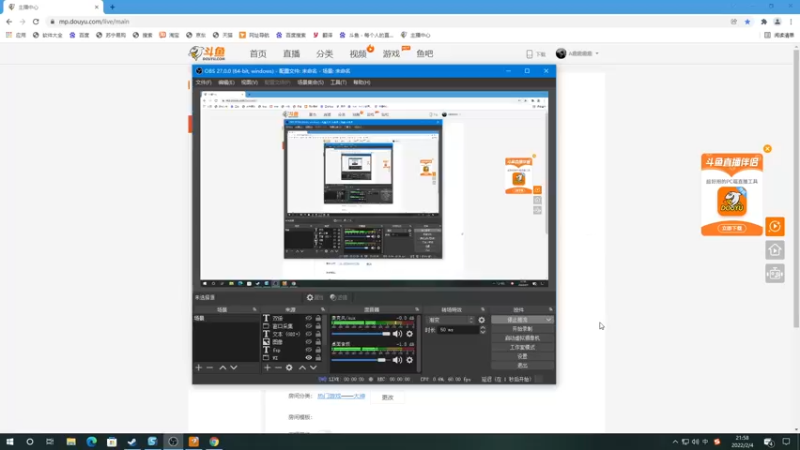Open the 帮助(H) menu in OBS
The height and width of the screenshot is (450, 800).
[x=362, y=82]
